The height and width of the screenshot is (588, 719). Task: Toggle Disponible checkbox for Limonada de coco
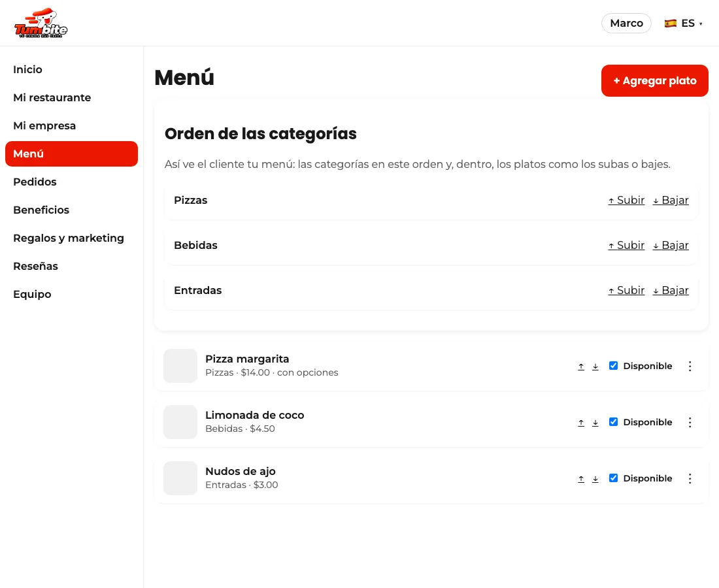[613, 421]
